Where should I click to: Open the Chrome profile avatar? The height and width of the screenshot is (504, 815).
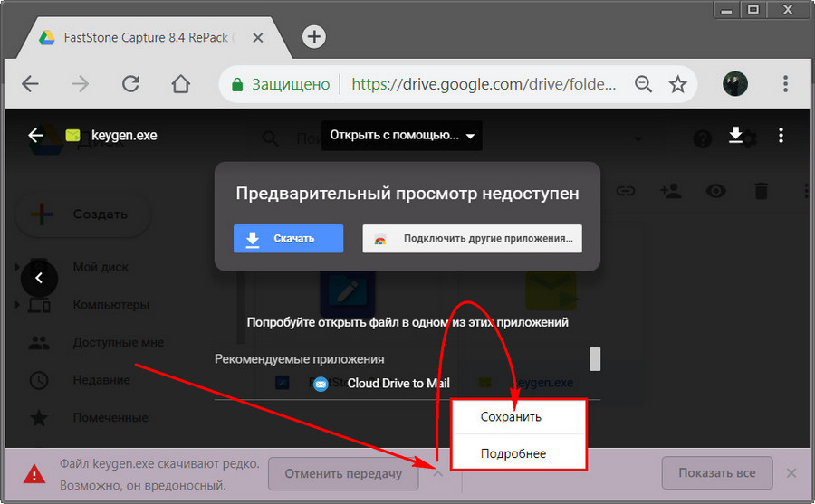735,83
